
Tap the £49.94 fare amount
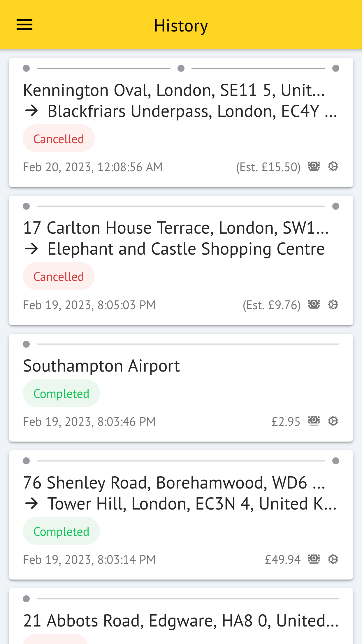click(x=282, y=559)
